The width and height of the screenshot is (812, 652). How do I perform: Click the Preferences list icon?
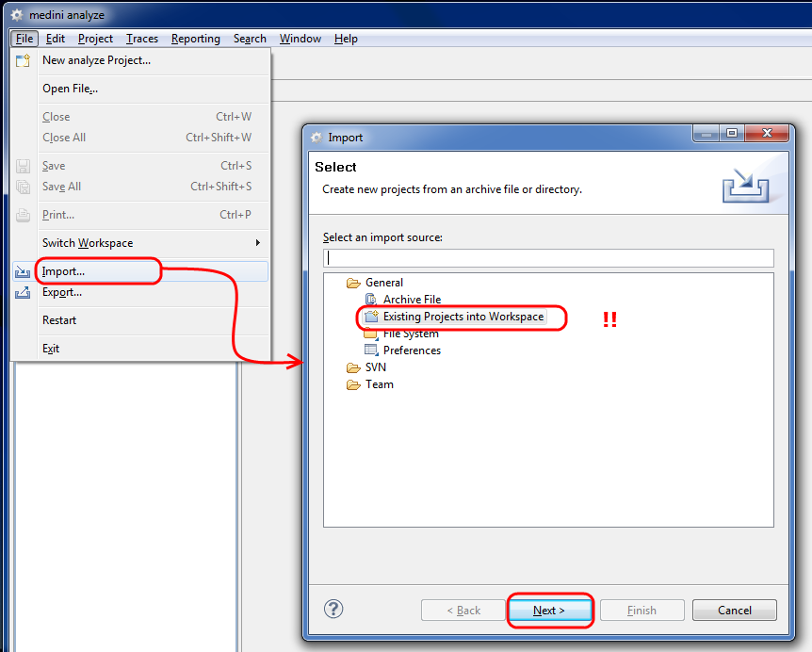coord(371,350)
